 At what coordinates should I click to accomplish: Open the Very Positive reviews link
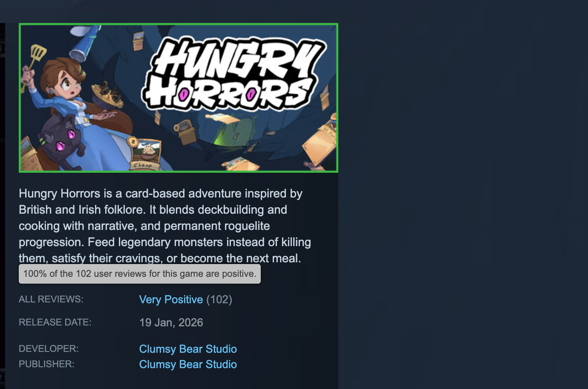(x=171, y=299)
